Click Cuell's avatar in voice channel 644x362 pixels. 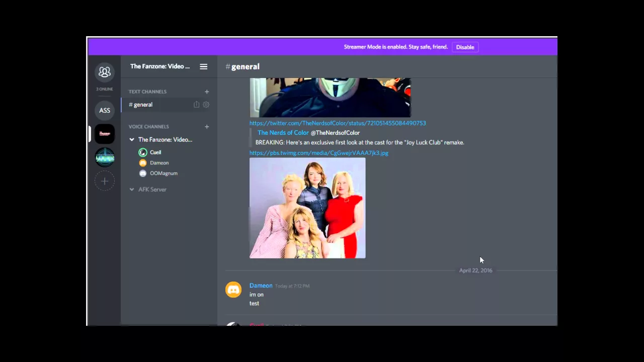tap(143, 152)
